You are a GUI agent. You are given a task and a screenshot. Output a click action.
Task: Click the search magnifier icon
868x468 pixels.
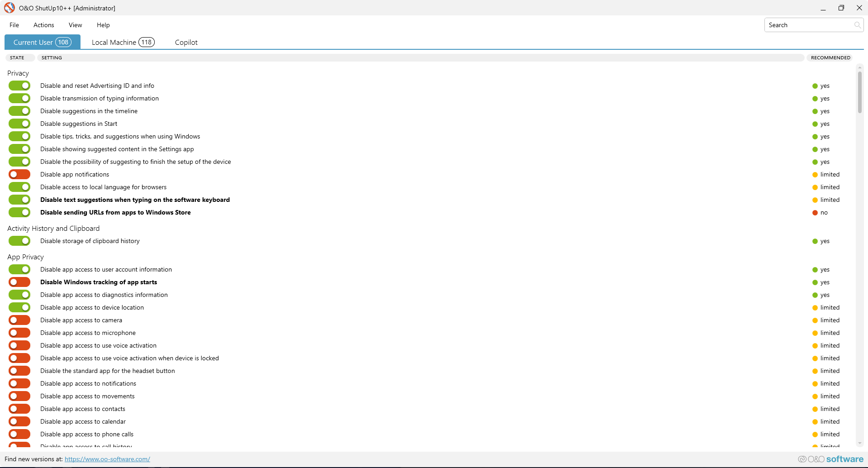pos(857,25)
